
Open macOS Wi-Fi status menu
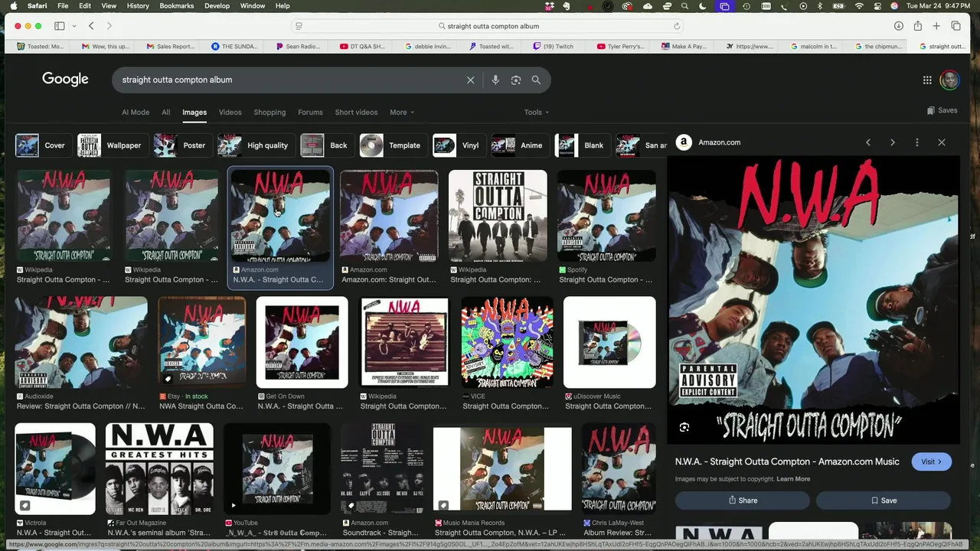tap(859, 6)
